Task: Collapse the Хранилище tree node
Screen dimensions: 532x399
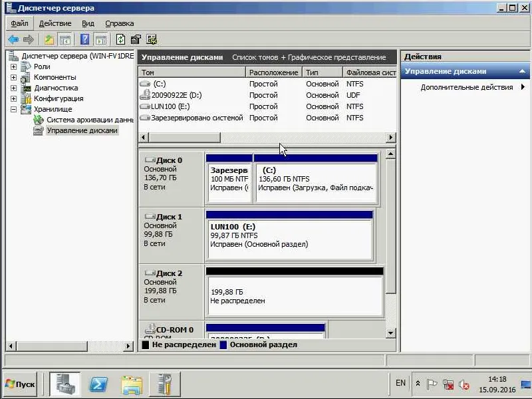Action: pyautogui.click(x=13, y=109)
